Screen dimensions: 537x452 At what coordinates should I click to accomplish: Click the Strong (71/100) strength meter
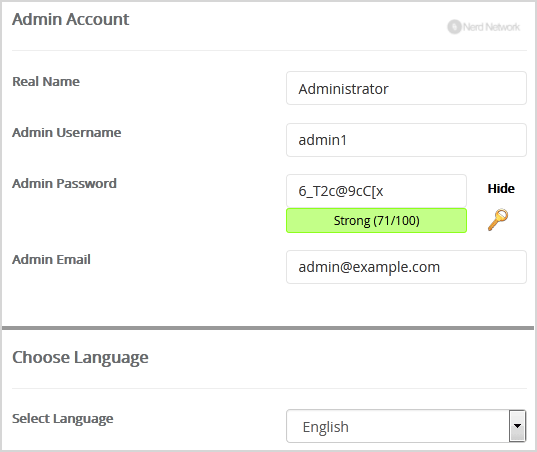click(376, 221)
